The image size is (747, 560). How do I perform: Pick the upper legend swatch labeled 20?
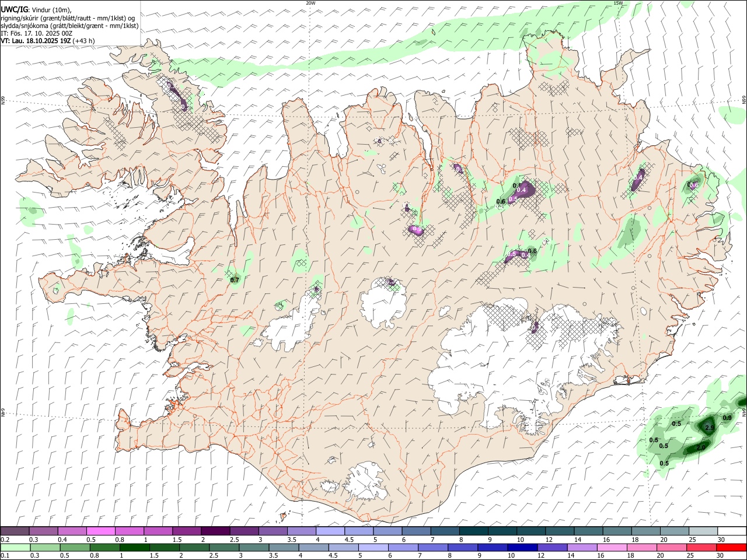pos(674,531)
